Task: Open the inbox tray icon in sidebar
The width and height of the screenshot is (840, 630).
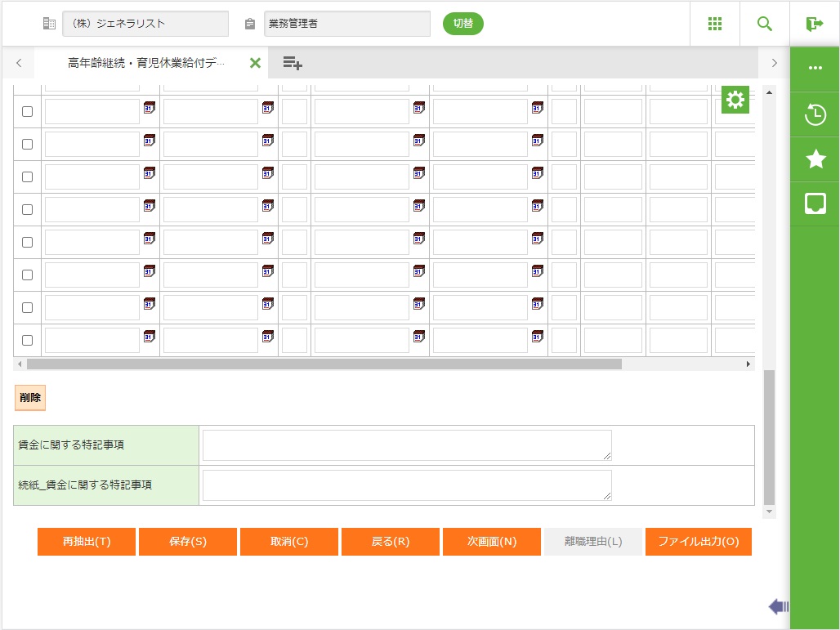Action: (815, 204)
